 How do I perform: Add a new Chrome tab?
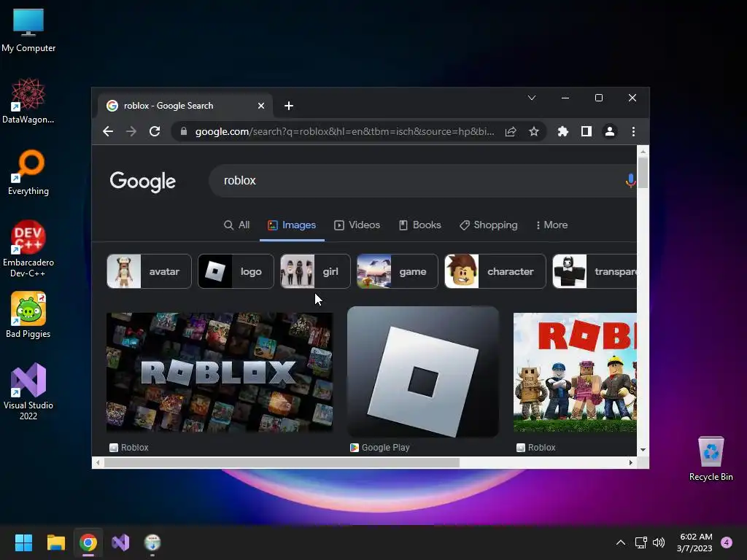pos(289,106)
